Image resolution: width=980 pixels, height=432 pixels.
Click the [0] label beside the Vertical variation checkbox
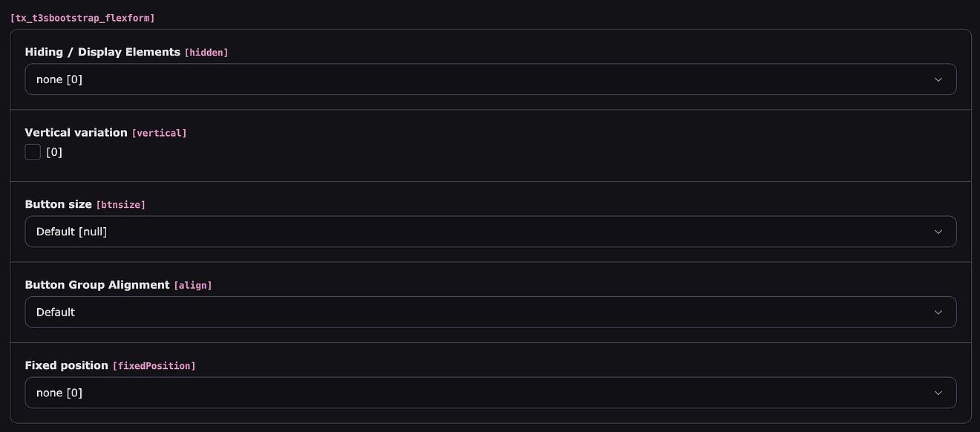tap(54, 152)
